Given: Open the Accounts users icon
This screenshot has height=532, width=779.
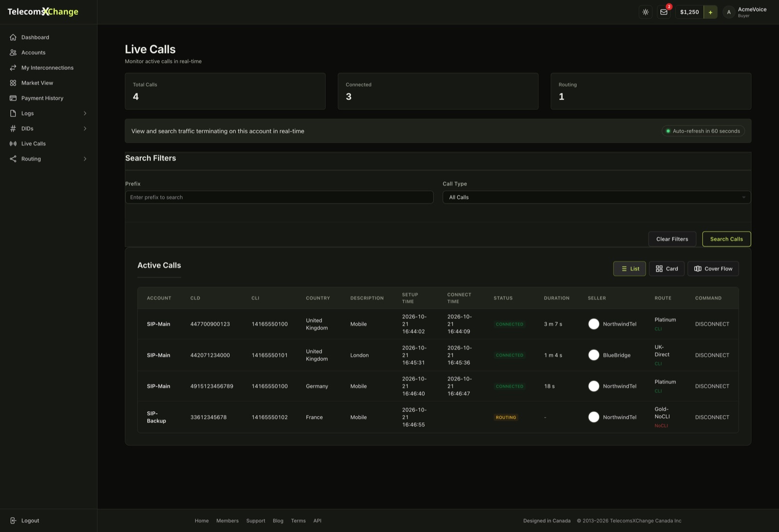Looking at the screenshot, I should [x=13, y=53].
